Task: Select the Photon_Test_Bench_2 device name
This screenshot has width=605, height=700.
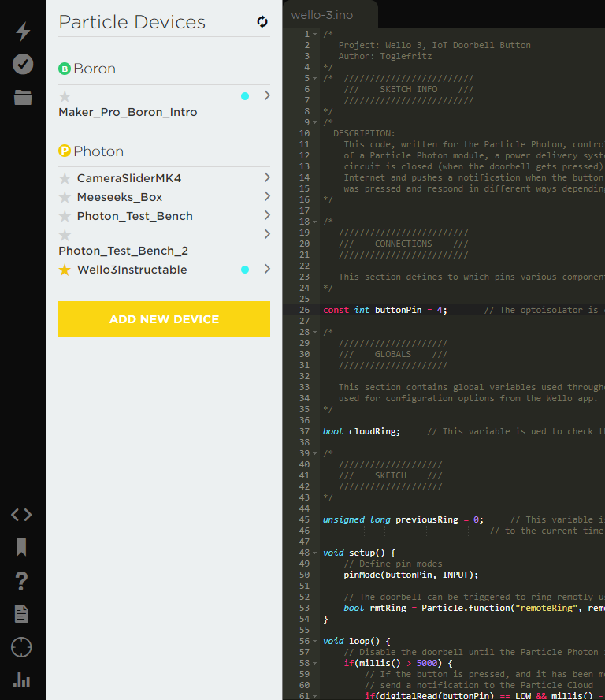Action: [123, 251]
